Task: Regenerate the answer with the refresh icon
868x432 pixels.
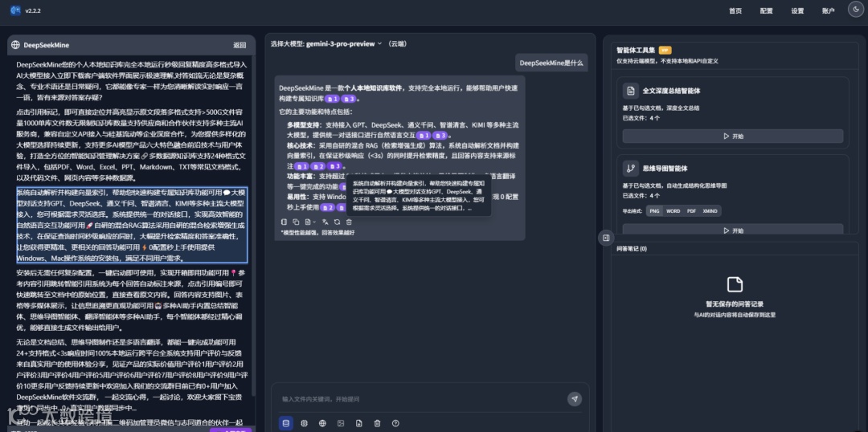Action: pos(337,222)
